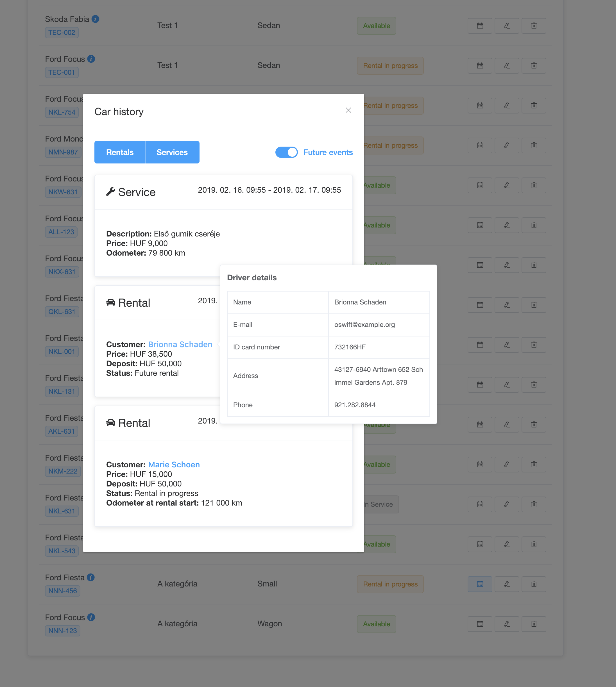The height and width of the screenshot is (687, 616).
Task: Click ID card number 732166HF
Action: pyautogui.click(x=350, y=347)
